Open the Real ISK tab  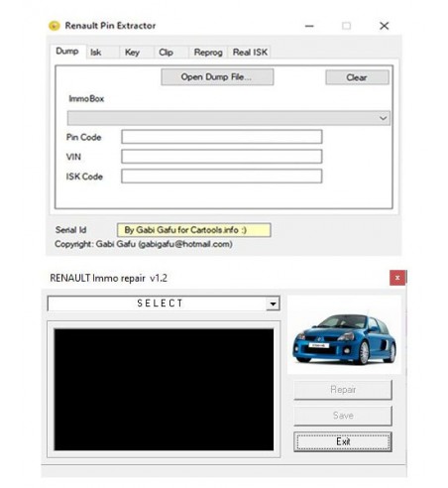point(250,53)
